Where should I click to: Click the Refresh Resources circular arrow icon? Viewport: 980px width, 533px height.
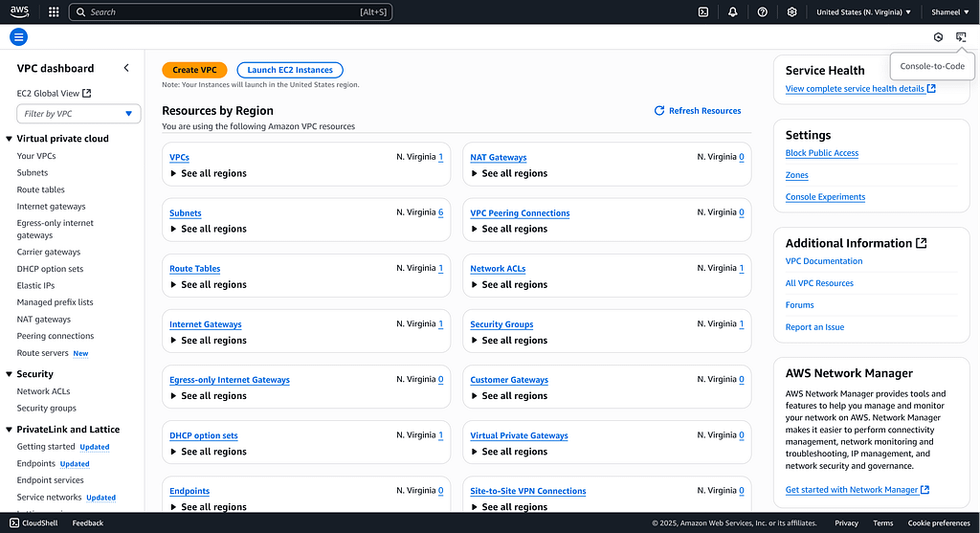pyautogui.click(x=658, y=111)
